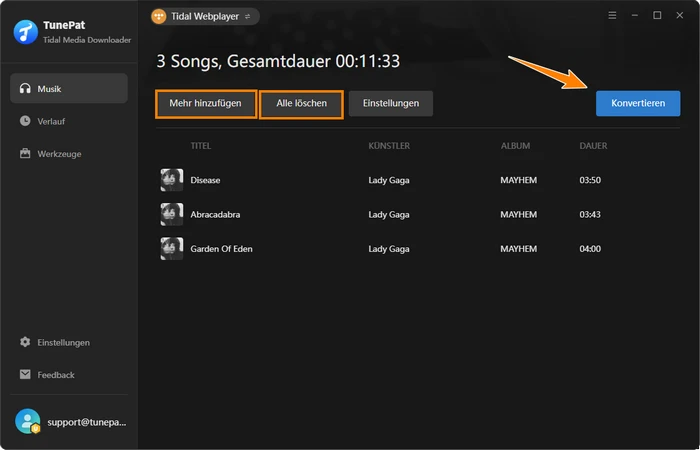
Task: Switch source via Tidal Webplayer selector
Action: pyautogui.click(x=205, y=17)
